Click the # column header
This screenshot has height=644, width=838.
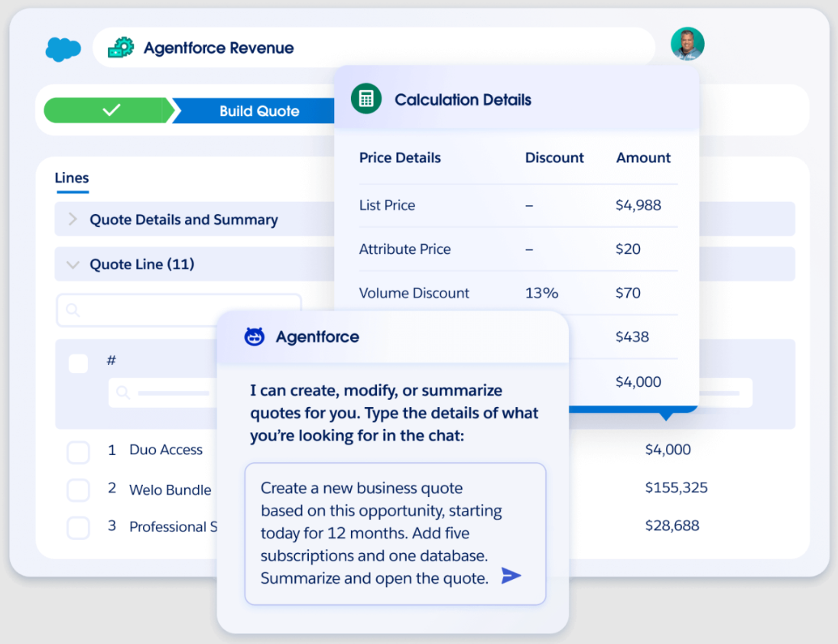(111, 360)
